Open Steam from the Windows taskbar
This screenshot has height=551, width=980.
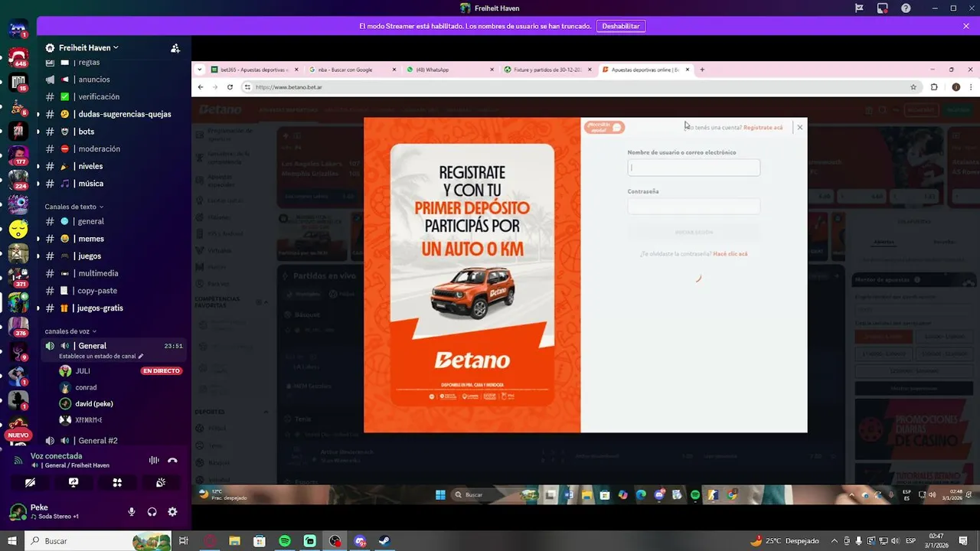[x=385, y=541]
